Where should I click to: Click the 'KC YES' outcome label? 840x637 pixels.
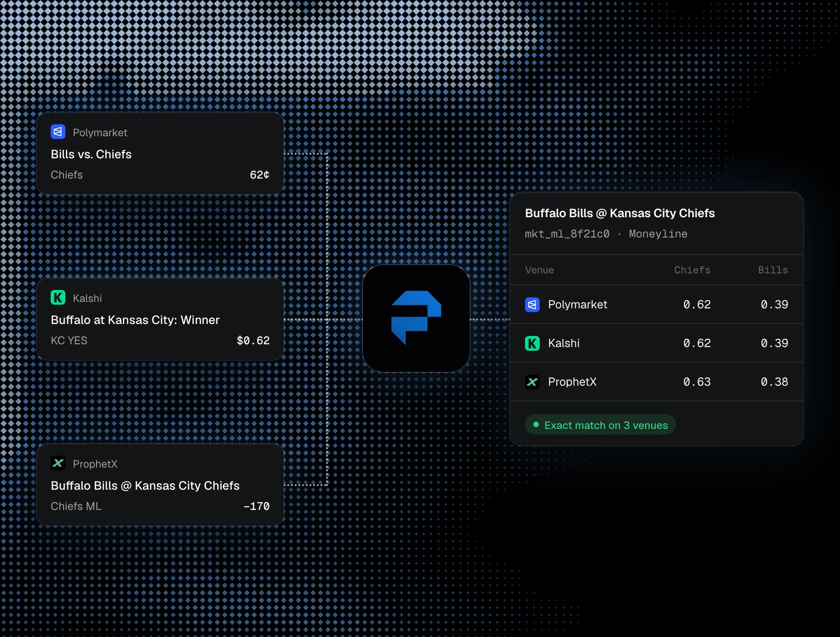69,341
